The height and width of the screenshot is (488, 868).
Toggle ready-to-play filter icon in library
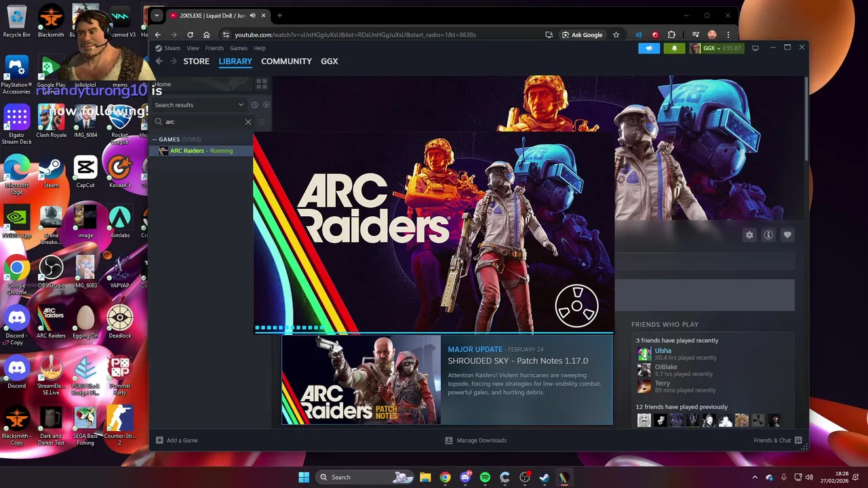point(266,105)
